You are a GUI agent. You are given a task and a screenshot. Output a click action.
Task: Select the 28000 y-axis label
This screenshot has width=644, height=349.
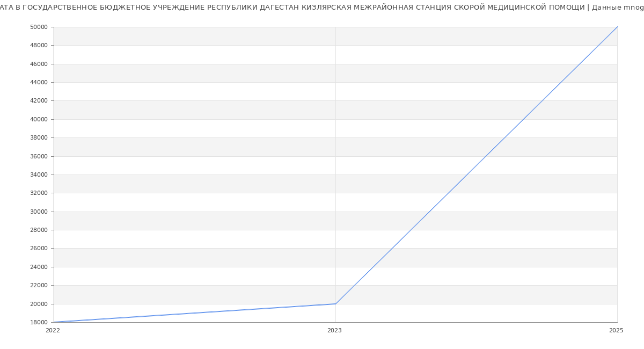tap(39, 230)
